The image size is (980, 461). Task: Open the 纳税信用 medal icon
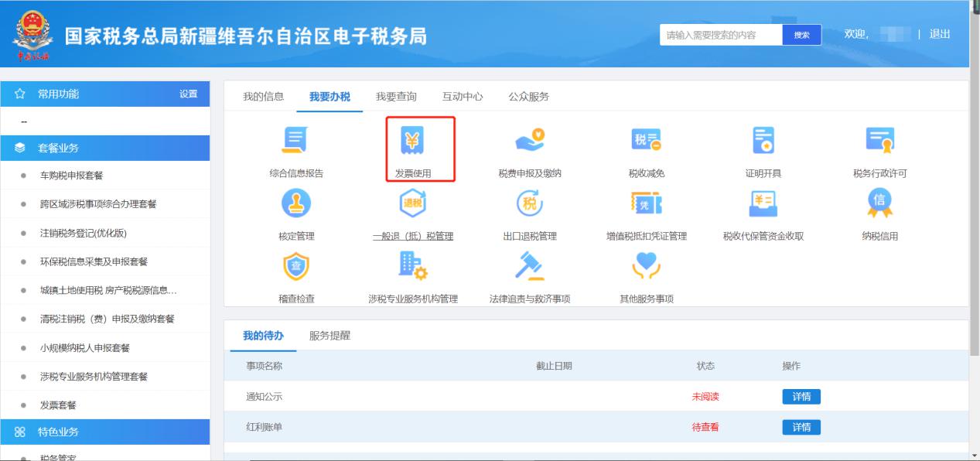tap(879, 203)
